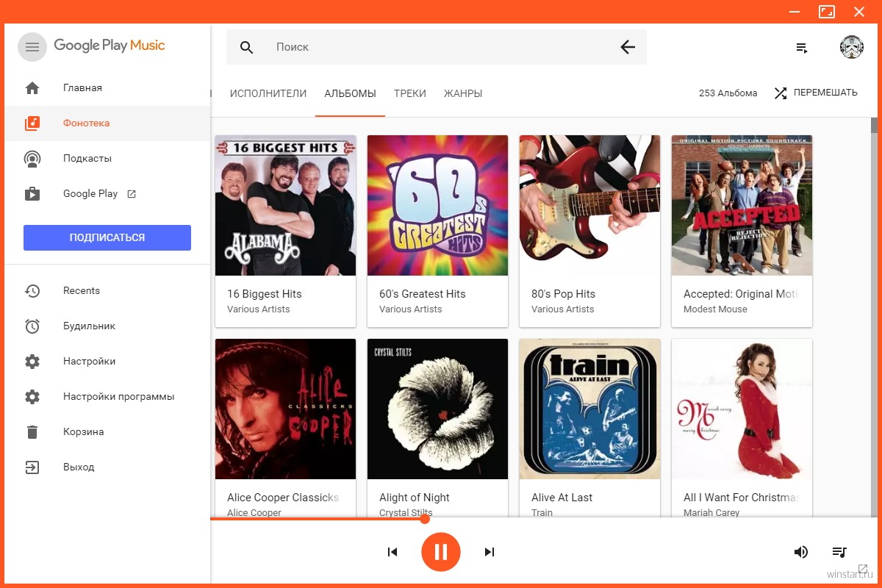
Task: Click the Recents history clock icon
Action: pos(32,291)
